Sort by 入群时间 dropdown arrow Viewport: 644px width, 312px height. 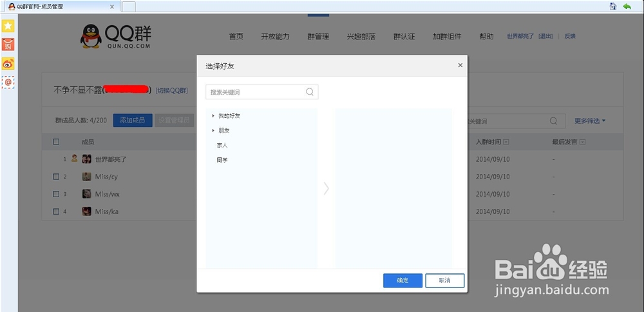506,142
